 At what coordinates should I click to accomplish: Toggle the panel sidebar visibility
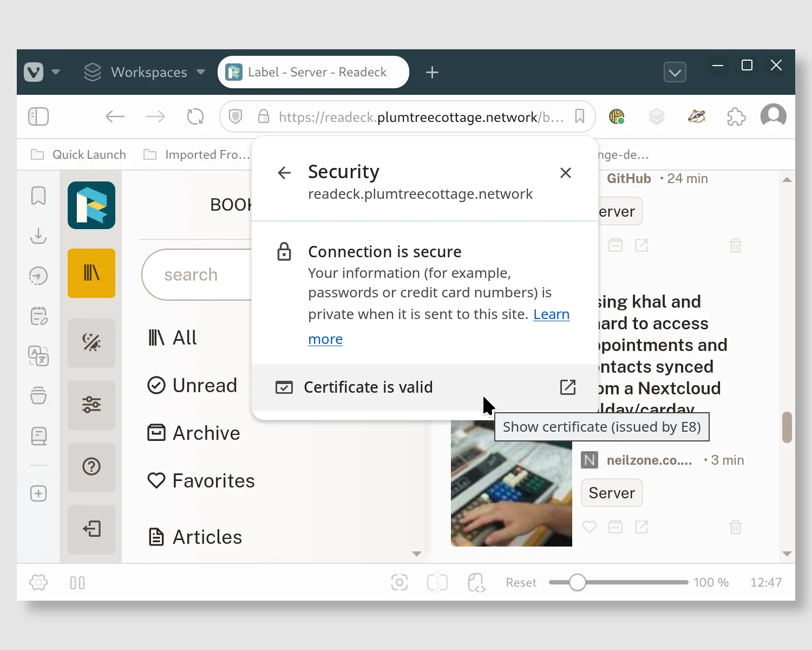coord(38,116)
